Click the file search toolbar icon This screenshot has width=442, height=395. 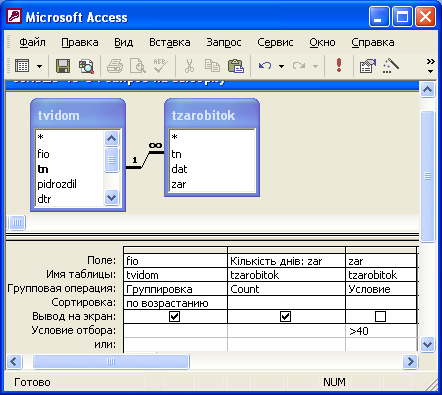click(x=86, y=66)
